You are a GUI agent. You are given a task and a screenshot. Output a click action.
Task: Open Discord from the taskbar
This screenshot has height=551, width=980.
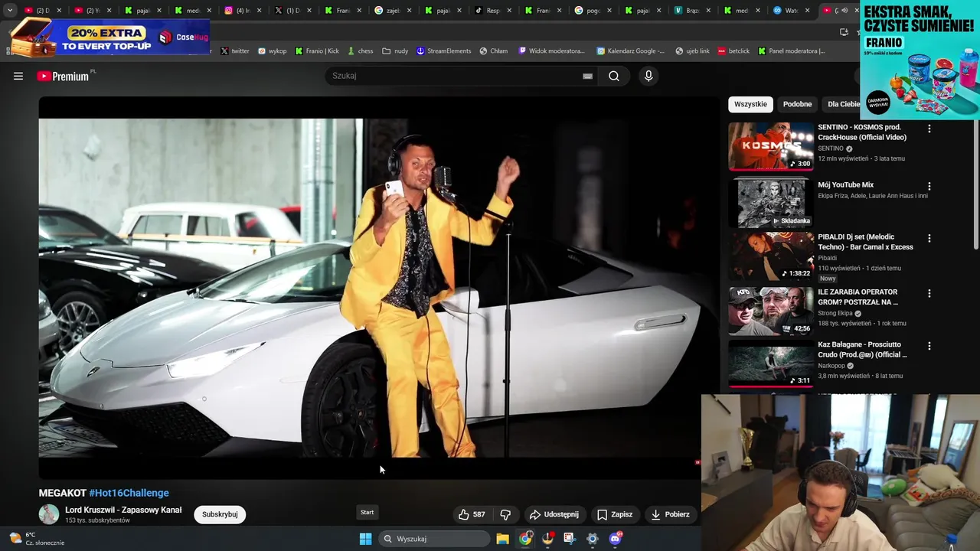pos(616,539)
